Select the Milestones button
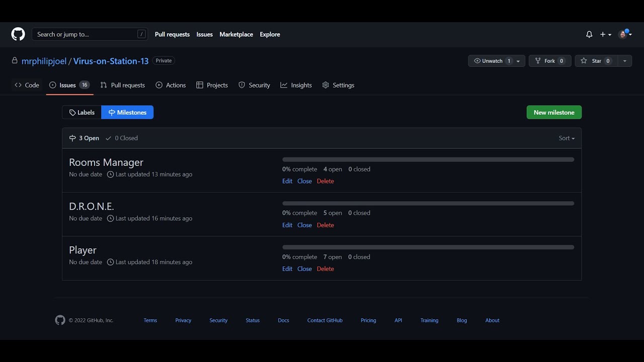This screenshot has width=644, height=362. click(x=127, y=112)
